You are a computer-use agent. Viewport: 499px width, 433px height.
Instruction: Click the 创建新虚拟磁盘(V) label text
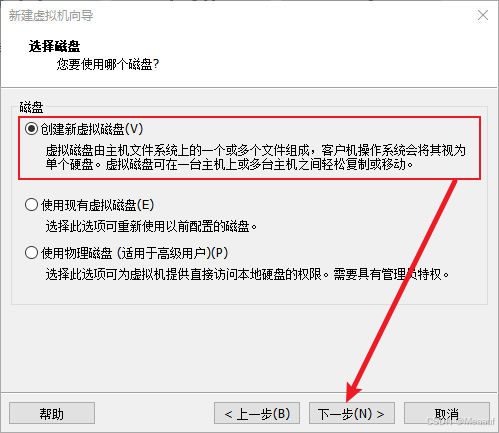[92, 129]
